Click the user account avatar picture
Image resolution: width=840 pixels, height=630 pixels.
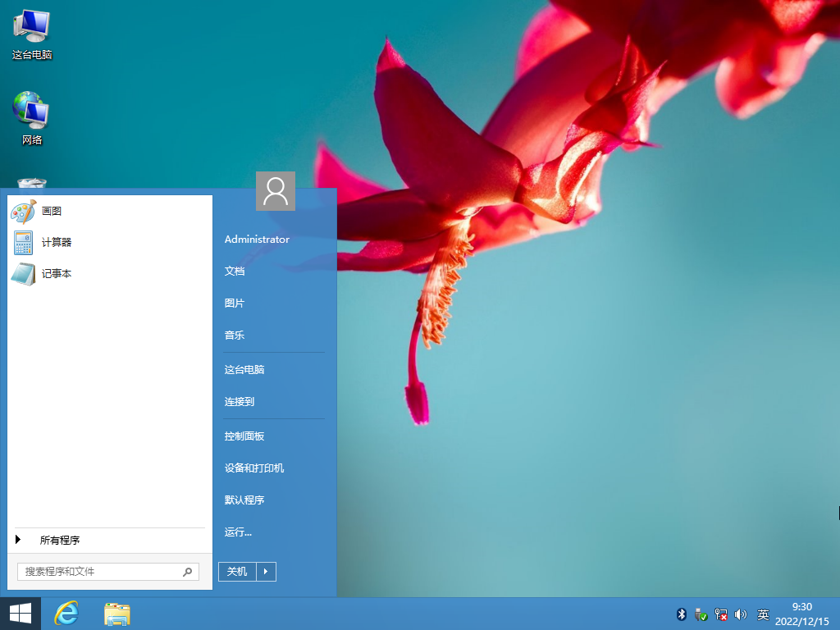pyautogui.click(x=276, y=191)
